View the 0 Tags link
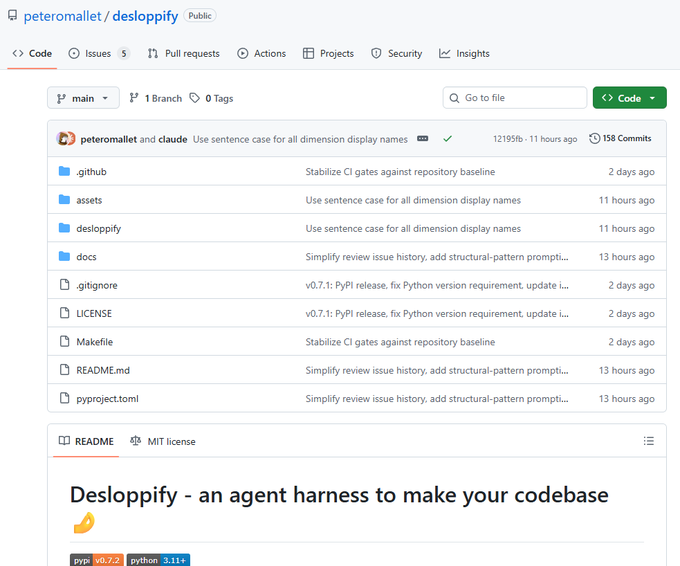Viewport: 680px width, 566px height. pyautogui.click(x=212, y=98)
